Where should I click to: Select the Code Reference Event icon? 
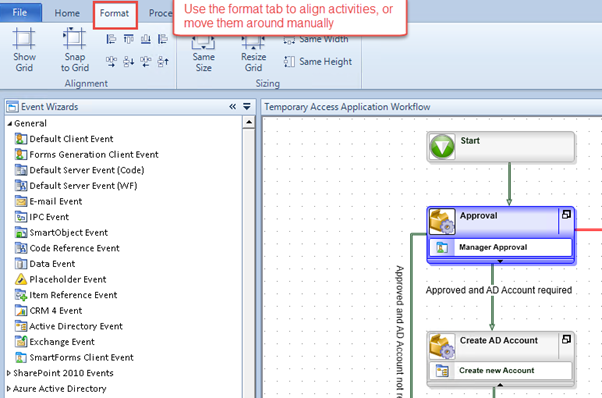coord(21,248)
